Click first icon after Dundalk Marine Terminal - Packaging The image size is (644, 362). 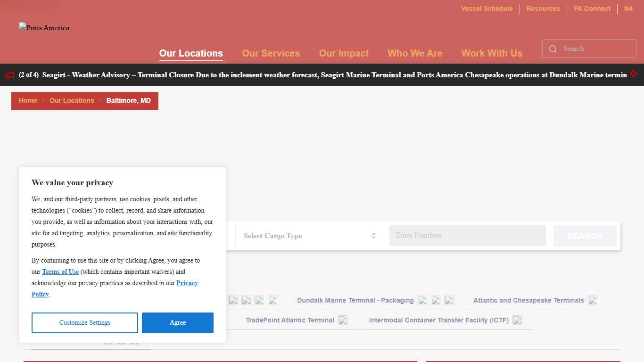click(x=422, y=301)
